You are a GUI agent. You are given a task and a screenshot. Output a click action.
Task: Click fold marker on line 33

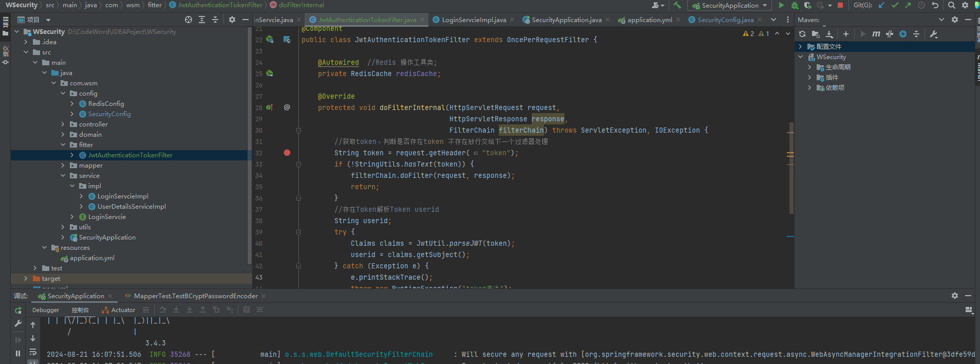point(298,164)
